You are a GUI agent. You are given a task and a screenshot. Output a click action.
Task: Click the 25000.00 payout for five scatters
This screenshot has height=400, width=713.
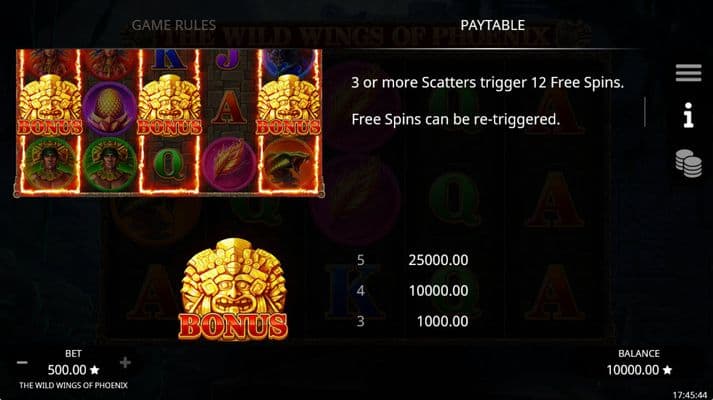tap(438, 260)
